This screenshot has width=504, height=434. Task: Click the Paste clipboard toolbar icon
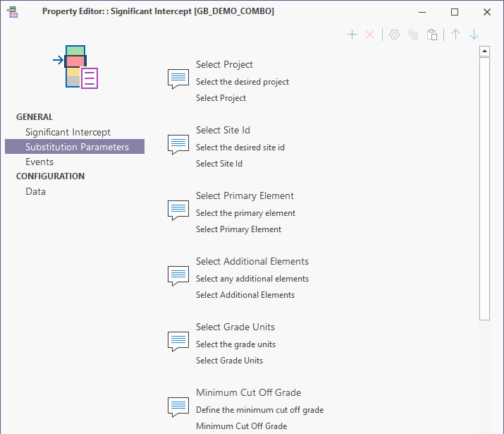(432, 35)
